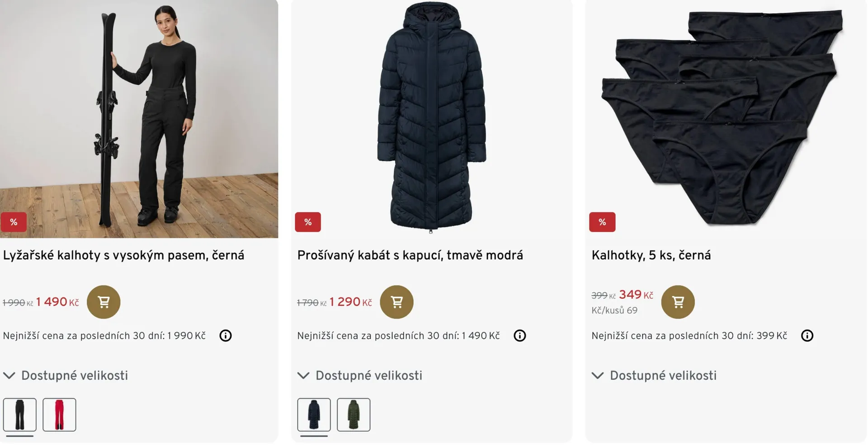Expand available sizes for ski pants
868x445 pixels.
click(x=66, y=375)
